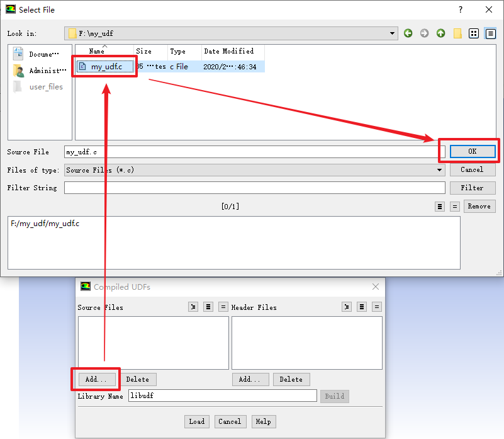Create a new folder using the folder icon

[x=457, y=33]
